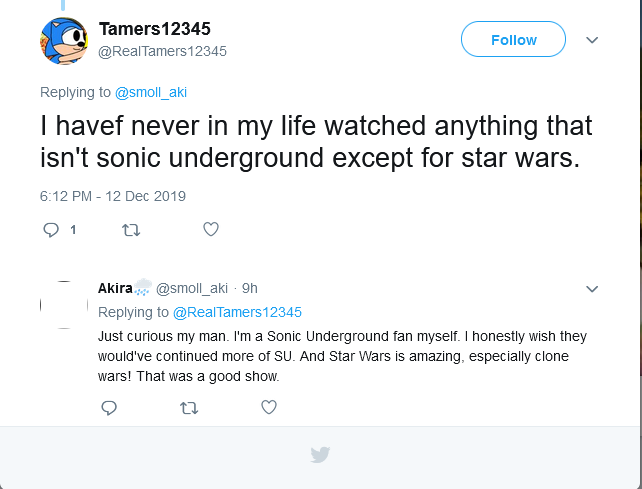
Task: Follow Tamers12345 with the Follow button
Action: click(x=513, y=40)
